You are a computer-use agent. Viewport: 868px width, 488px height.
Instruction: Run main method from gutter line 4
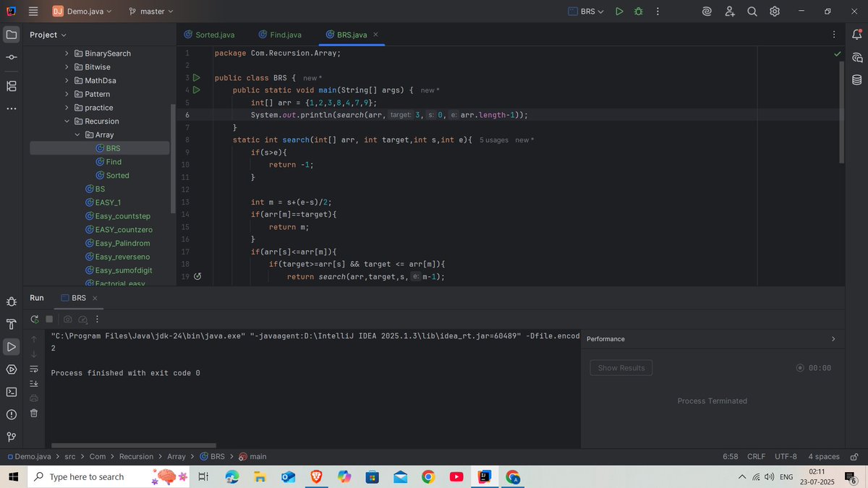point(195,90)
